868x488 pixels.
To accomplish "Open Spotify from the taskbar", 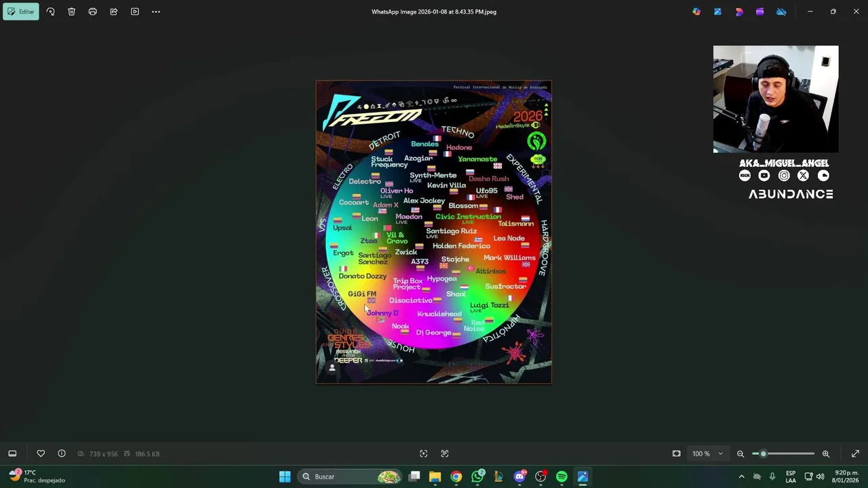I will tap(561, 476).
